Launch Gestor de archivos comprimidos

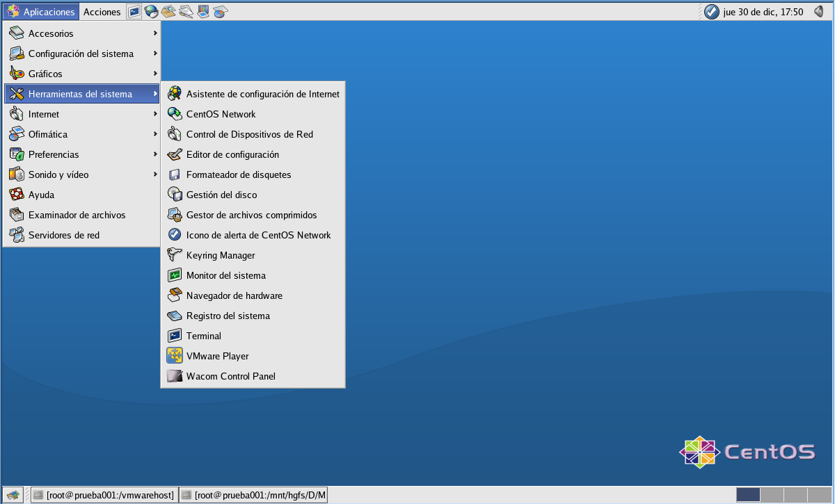click(253, 215)
